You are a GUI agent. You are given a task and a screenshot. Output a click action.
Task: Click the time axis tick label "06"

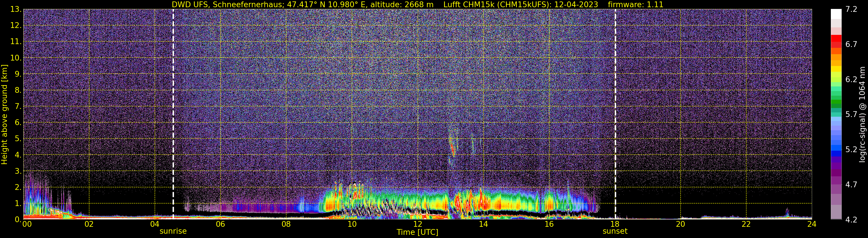click(220, 224)
